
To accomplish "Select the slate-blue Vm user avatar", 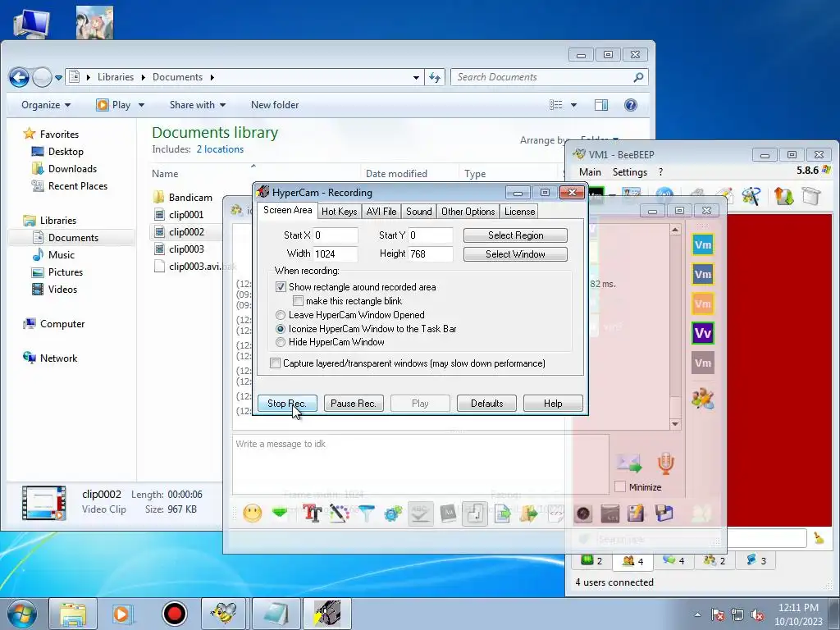I will tap(703, 275).
